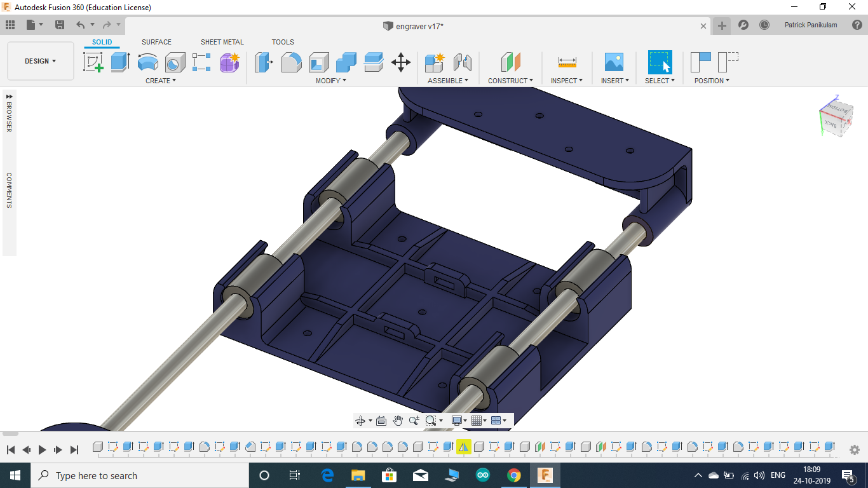Click the Capture Position icon
This screenshot has height=488, width=868.
(x=700, y=62)
